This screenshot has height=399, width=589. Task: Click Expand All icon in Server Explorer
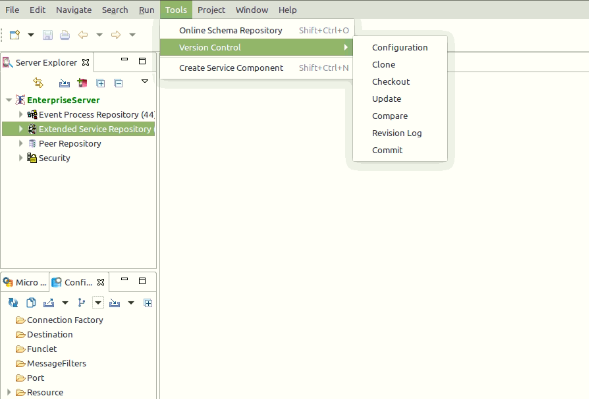(100, 83)
